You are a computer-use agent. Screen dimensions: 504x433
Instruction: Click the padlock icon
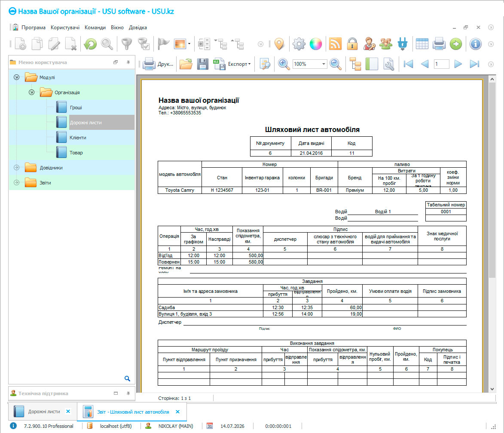click(352, 44)
